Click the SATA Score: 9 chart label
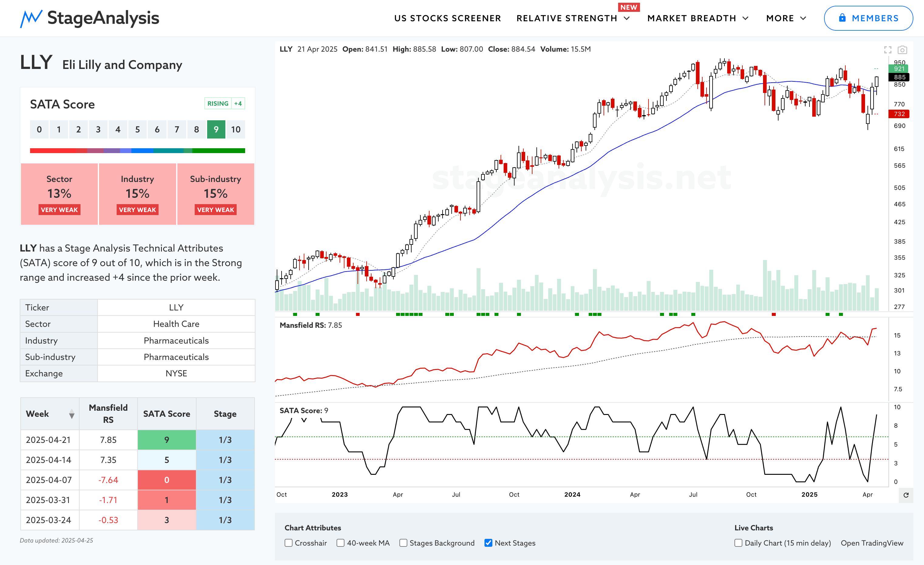Viewport: 924px width, 565px height. [304, 410]
